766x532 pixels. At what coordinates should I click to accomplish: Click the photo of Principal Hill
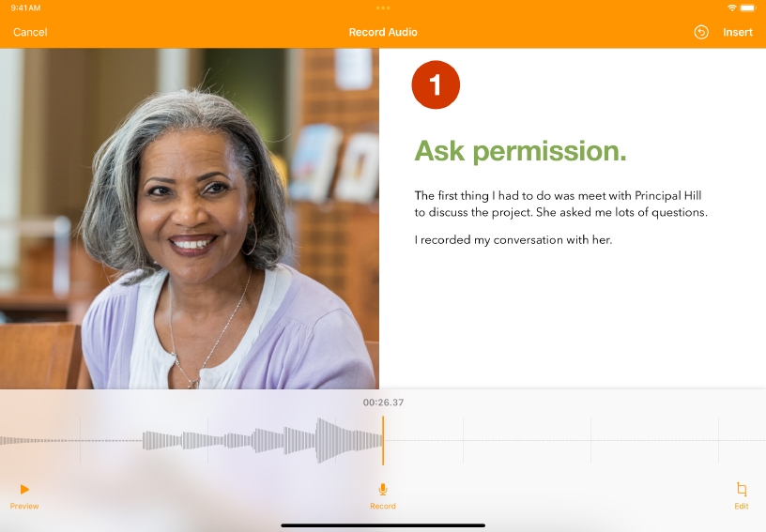190,219
